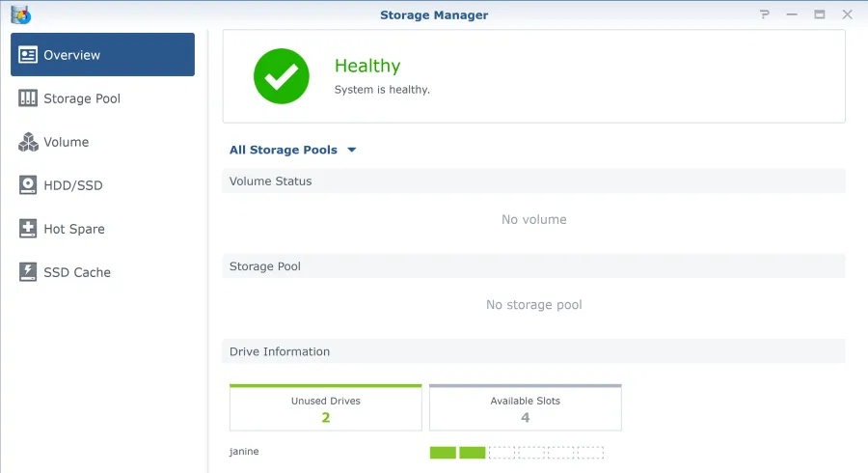The width and height of the screenshot is (868, 473).
Task: Click the second green drive slot
Action: (473, 453)
